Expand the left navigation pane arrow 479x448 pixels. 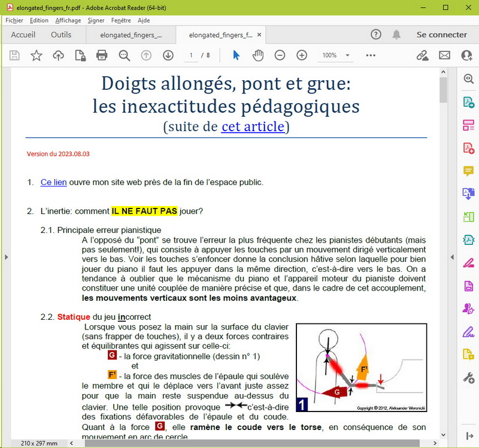5,256
